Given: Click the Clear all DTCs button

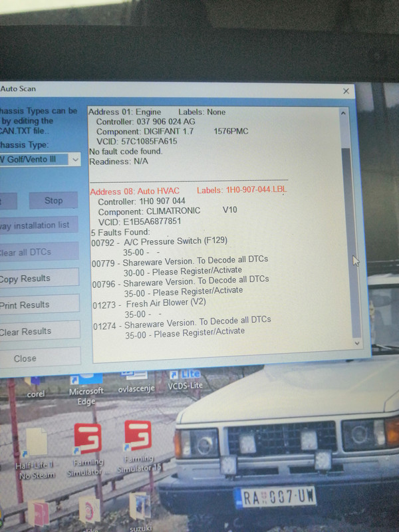Looking at the screenshot, I should (39, 252).
